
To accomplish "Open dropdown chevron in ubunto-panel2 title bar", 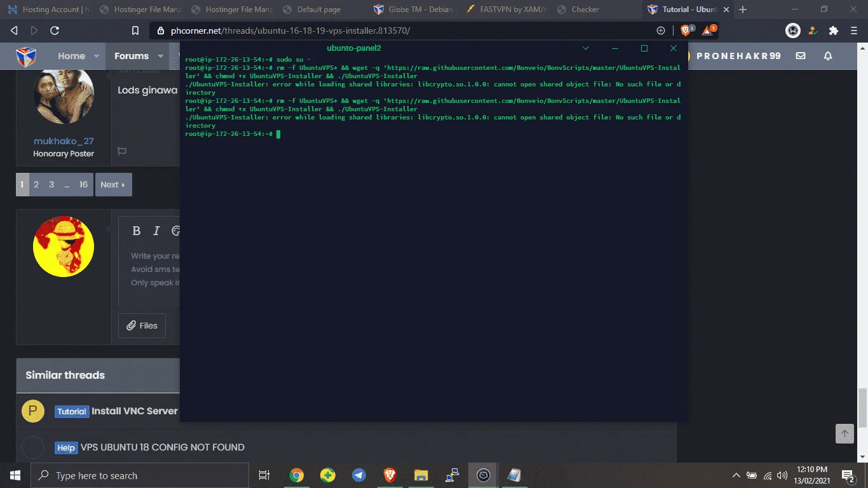I will (586, 48).
